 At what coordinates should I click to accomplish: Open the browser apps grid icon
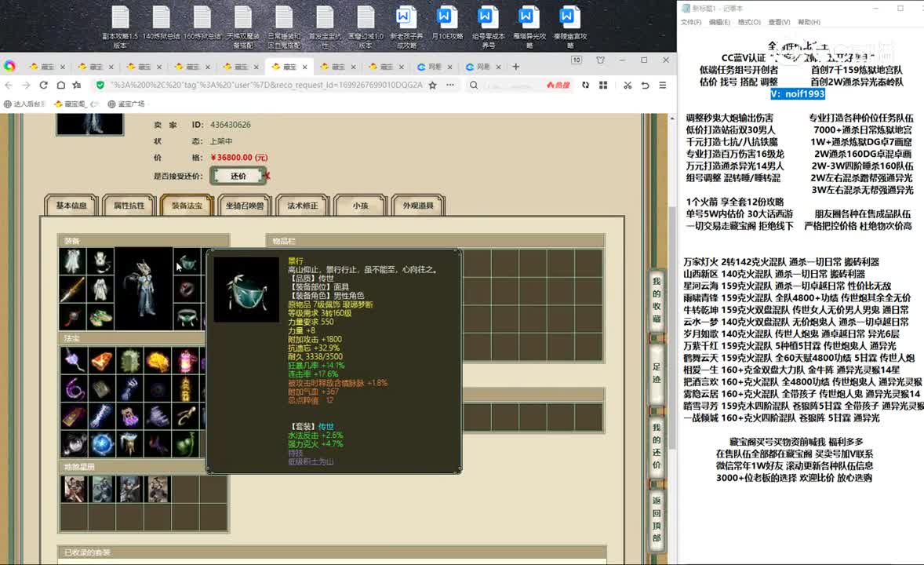click(x=603, y=85)
